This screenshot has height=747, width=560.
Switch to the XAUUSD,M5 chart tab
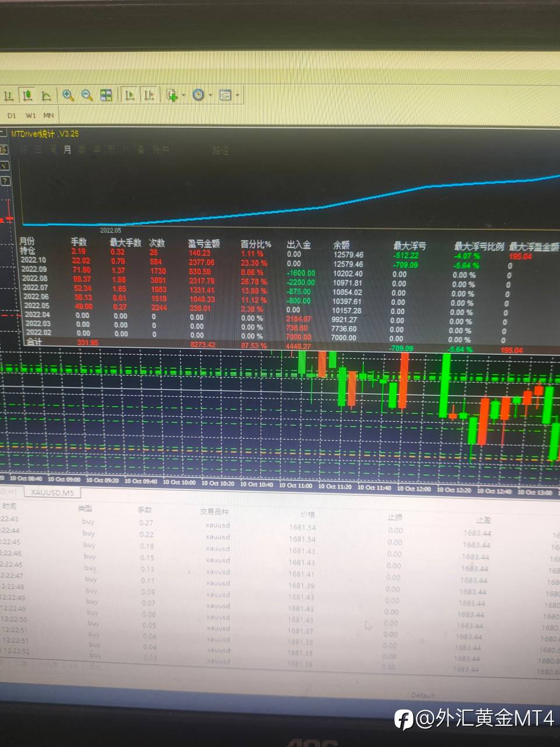(x=52, y=493)
